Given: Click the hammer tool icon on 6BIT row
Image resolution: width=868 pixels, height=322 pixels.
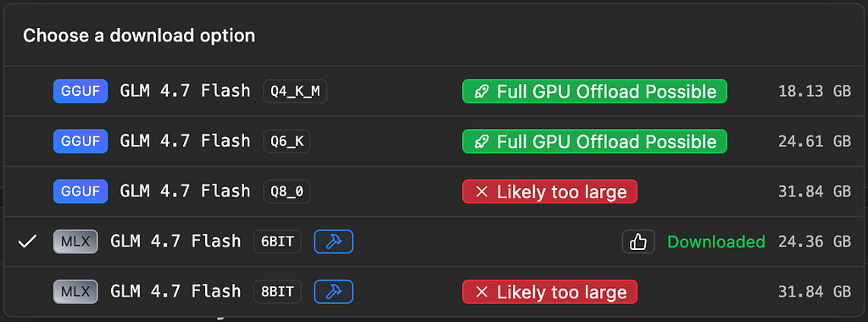Looking at the screenshot, I should (334, 241).
